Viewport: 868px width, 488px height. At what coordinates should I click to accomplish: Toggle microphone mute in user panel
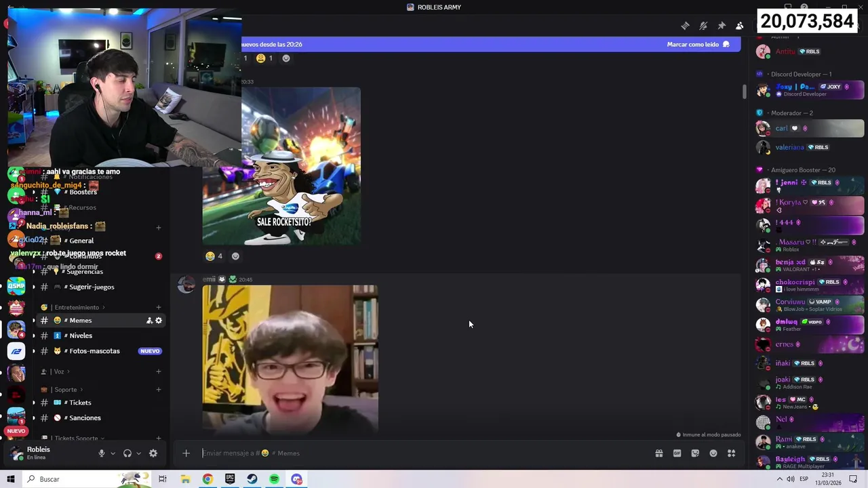tap(102, 453)
